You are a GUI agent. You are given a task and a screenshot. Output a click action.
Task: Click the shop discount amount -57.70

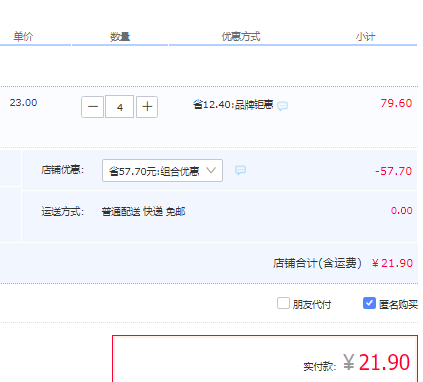click(x=394, y=171)
